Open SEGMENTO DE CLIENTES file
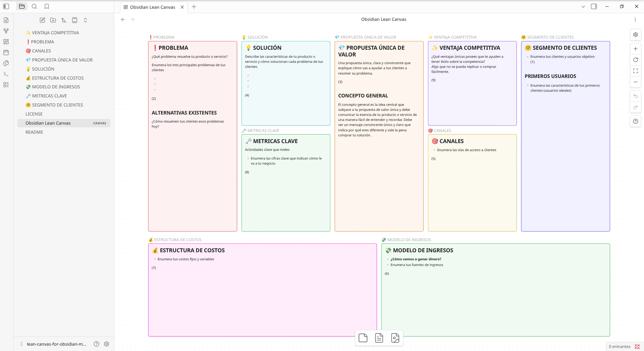644x351 pixels. [x=64, y=105]
